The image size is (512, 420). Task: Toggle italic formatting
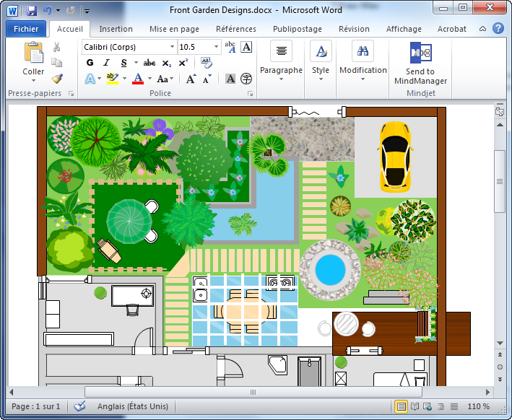pyautogui.click(x=106, y=63)
